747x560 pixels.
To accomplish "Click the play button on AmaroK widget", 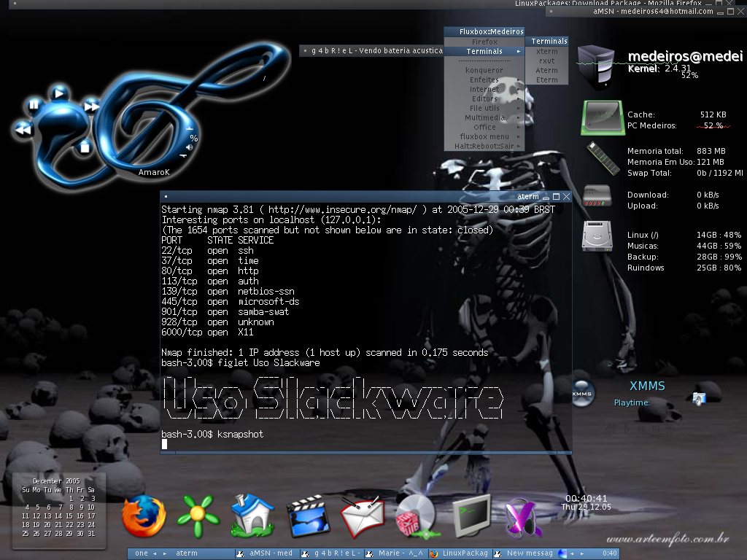I will click(59, 93).
